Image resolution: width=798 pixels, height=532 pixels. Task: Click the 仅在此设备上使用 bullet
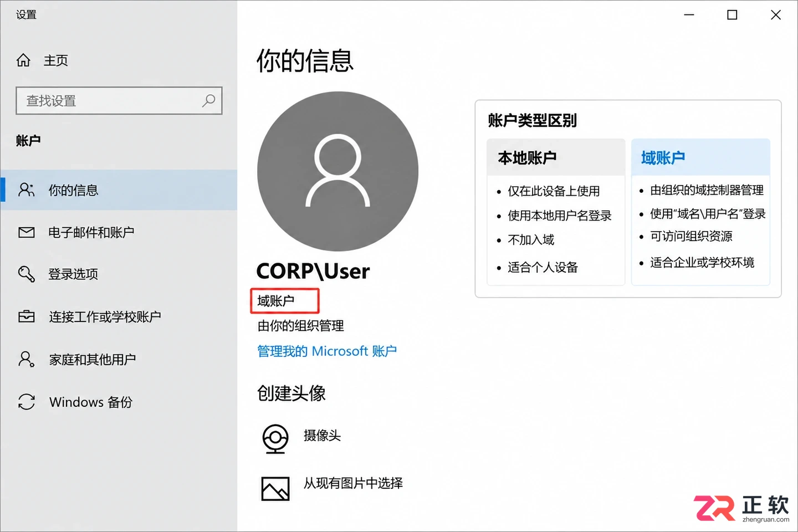(554, 191)
